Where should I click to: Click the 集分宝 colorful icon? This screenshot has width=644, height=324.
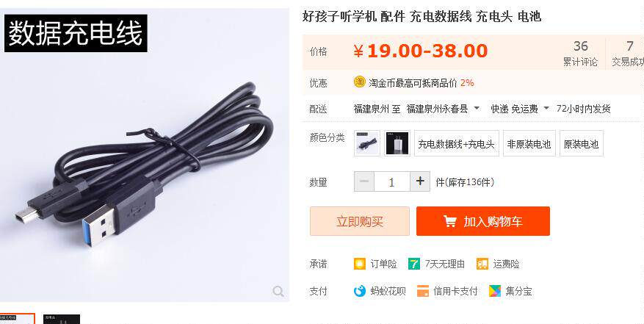[x=495, y=291]
